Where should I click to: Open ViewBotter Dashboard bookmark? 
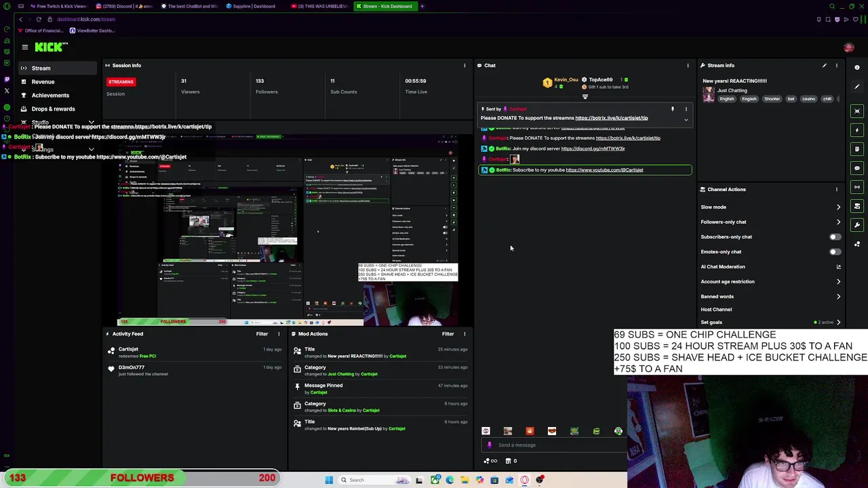click(x=92, y=30)
